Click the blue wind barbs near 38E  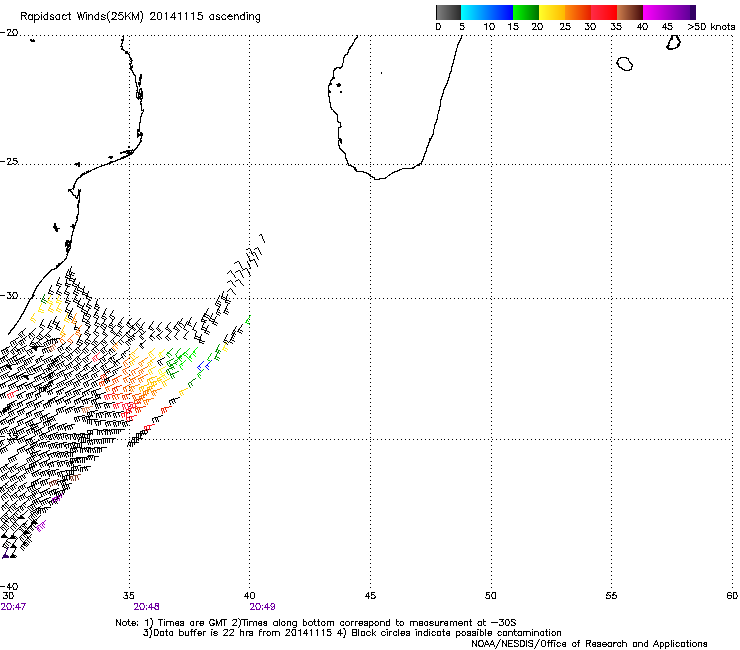204,366
